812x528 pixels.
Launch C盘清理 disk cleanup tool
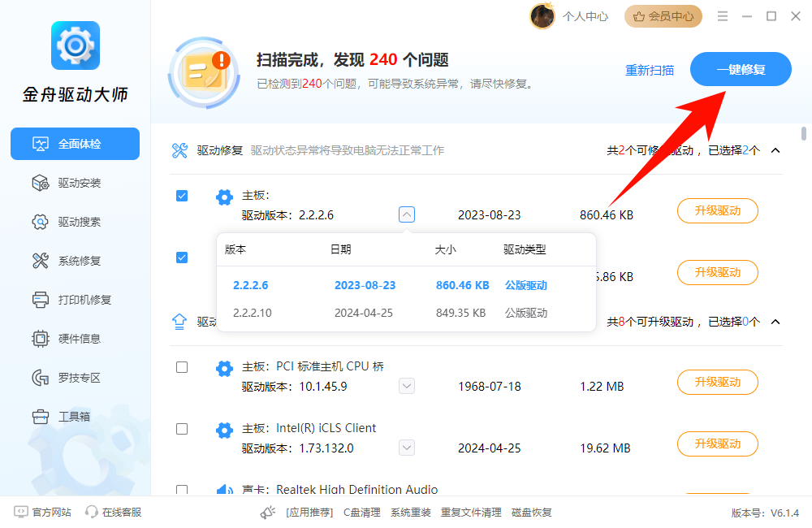click(x=361, y=513)
